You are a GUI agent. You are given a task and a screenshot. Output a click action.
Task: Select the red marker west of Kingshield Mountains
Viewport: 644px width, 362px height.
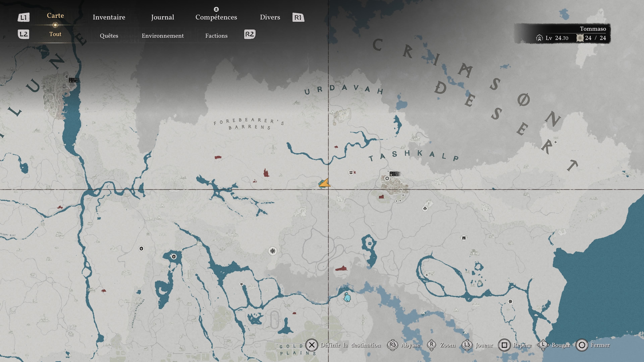(103, 291)
